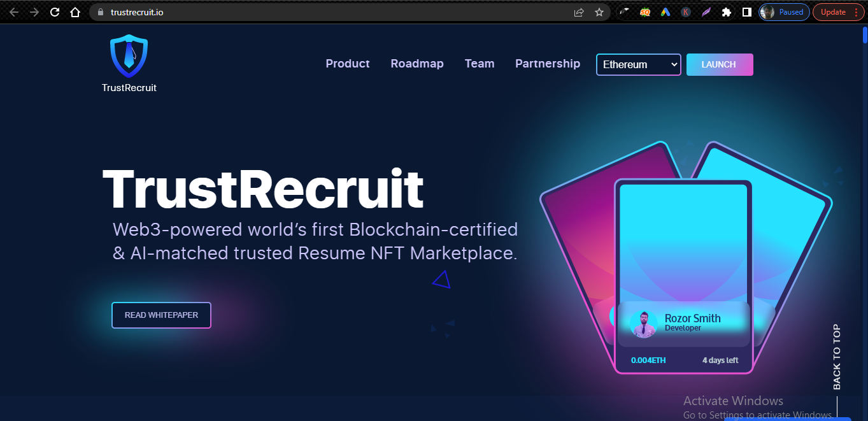Open the Ethereum network dropdown
This screenshot has height=421, width=868.
[639, 64]
